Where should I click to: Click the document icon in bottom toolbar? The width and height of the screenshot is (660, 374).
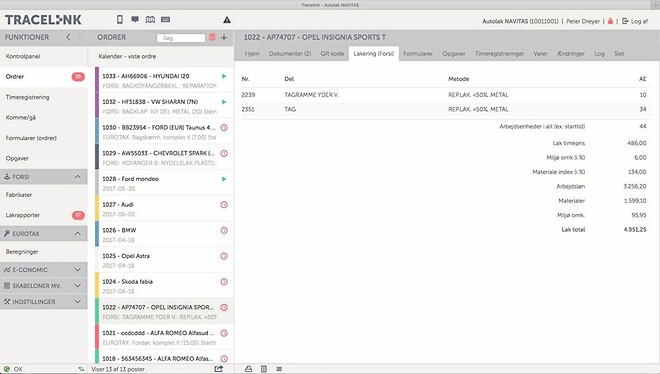pyautogui.click(x=264, y=369)
